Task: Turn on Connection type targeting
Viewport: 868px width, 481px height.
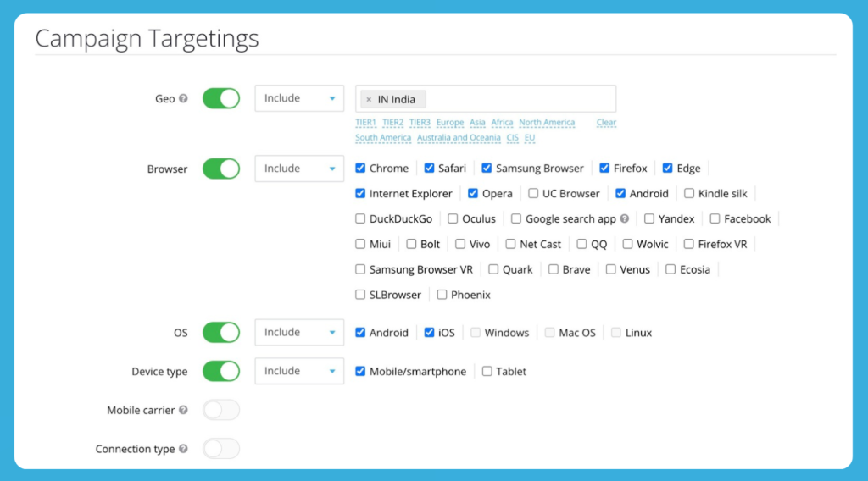Action: [x=221, y=449]
